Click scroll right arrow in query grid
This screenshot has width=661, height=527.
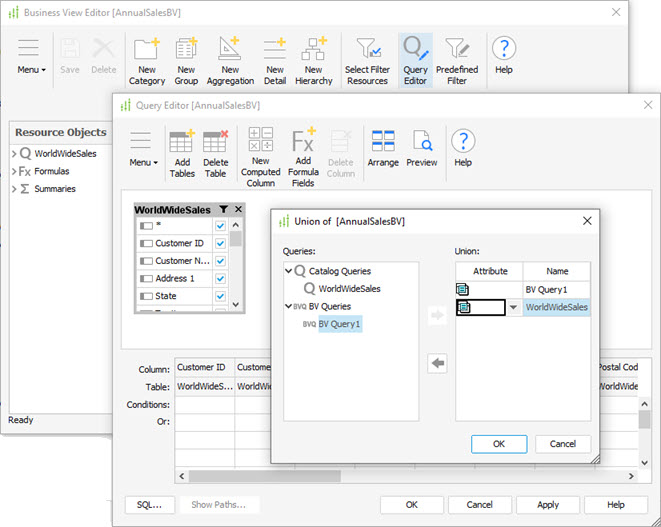[x=631, y=476]
